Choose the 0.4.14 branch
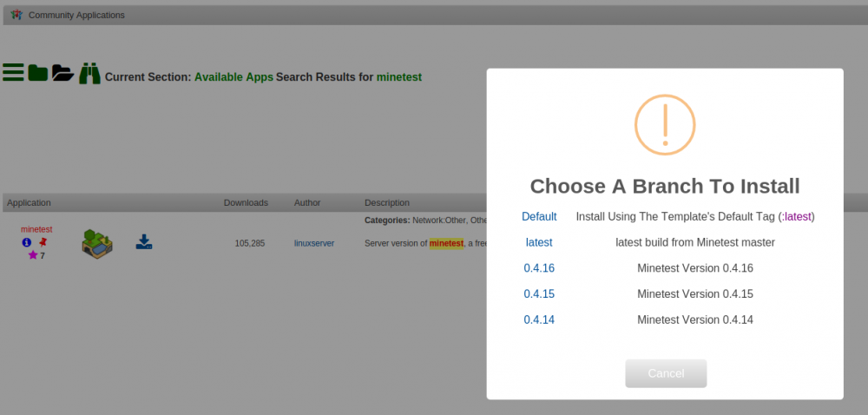Viewport: 868px width, 415px height. tap(539, 319)
